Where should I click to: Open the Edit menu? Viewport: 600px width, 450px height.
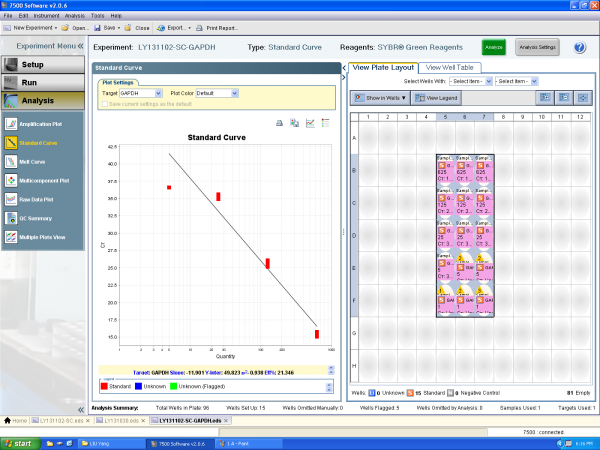pyautogui.click(x=23, y=16)
